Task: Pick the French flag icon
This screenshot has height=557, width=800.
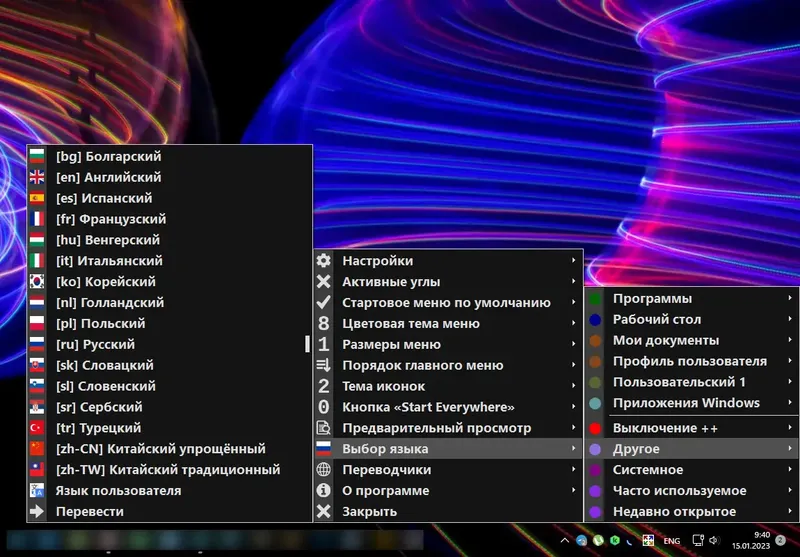Action: [x=37, y=219]
